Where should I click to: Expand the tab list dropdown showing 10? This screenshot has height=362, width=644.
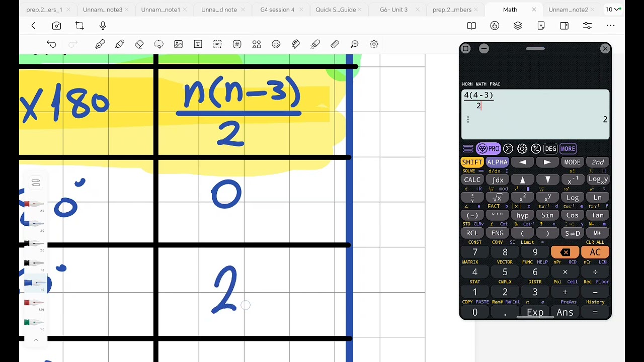pyautogui.click(x=613, y=9)
